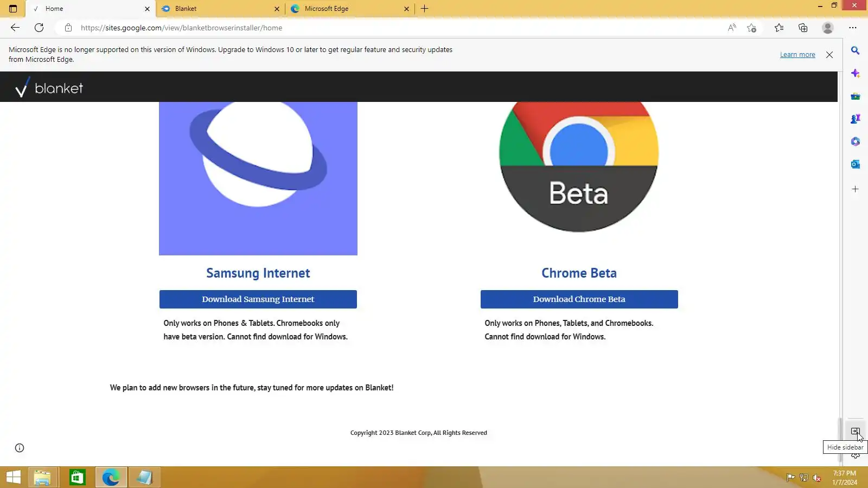Close the Blanket tab

point(277,9)
